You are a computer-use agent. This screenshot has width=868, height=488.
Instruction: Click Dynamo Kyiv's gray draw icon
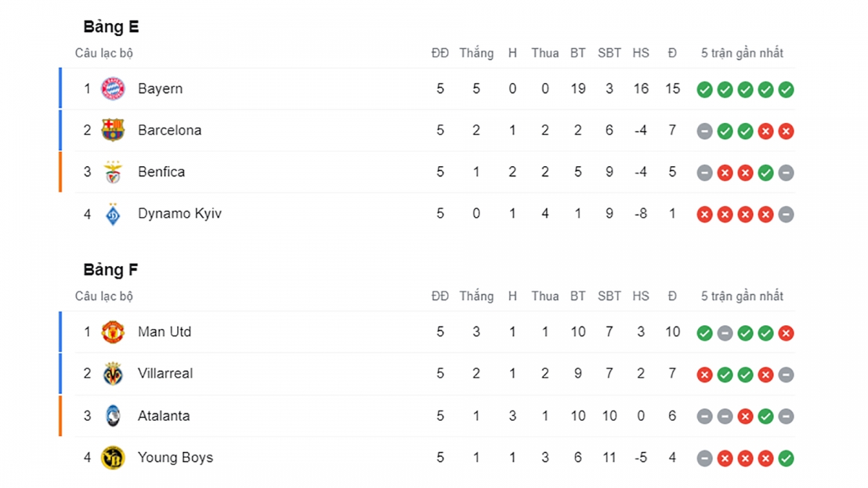(786, 215)
